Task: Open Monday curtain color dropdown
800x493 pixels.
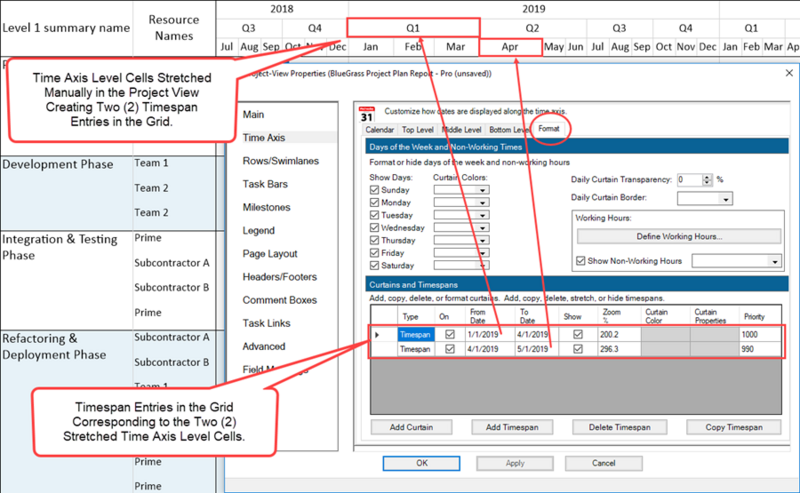Action: 483,203
